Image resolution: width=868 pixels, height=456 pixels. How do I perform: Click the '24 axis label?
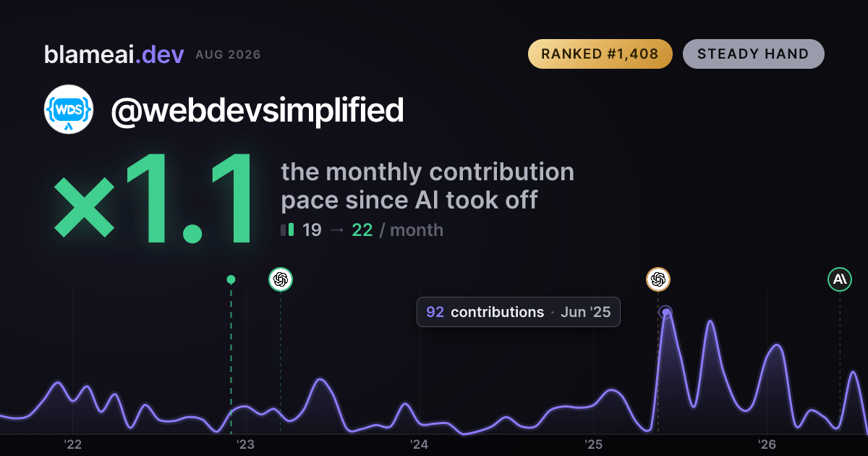pyautogui.click(x=420, y=444)
